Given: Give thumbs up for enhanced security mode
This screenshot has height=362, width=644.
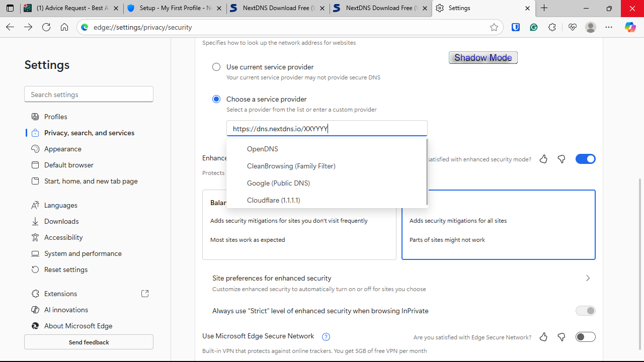Looking at the screenshot, I should point(543,159).
